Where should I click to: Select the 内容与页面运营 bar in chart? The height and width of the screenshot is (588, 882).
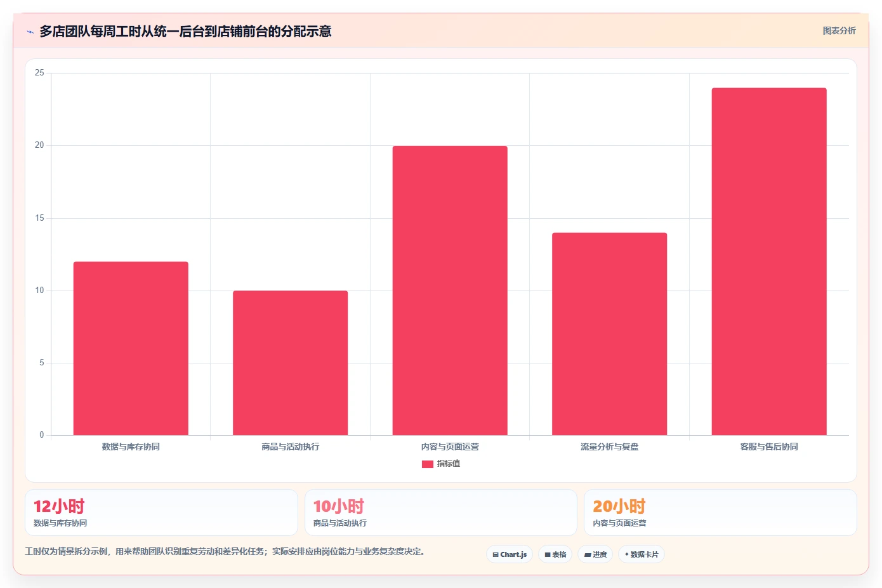[450, 291]
